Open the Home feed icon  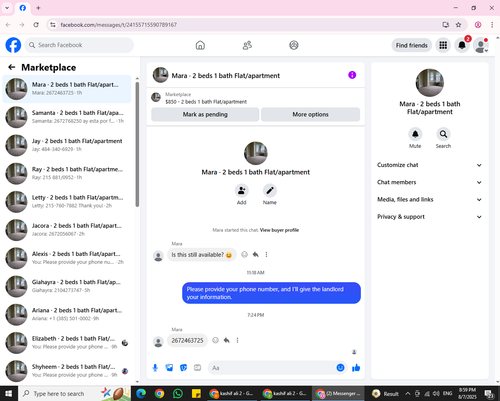pyautogui.click(x=200, y=45)
